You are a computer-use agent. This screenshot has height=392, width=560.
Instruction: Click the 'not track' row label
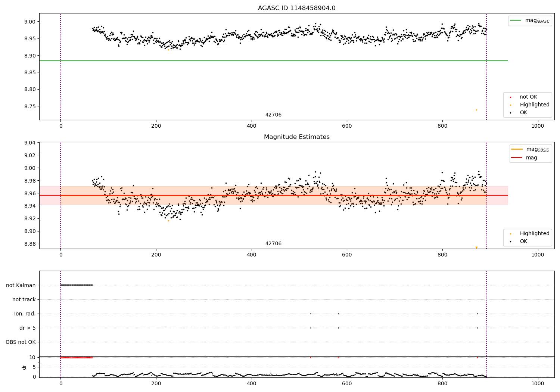(24, 299)
